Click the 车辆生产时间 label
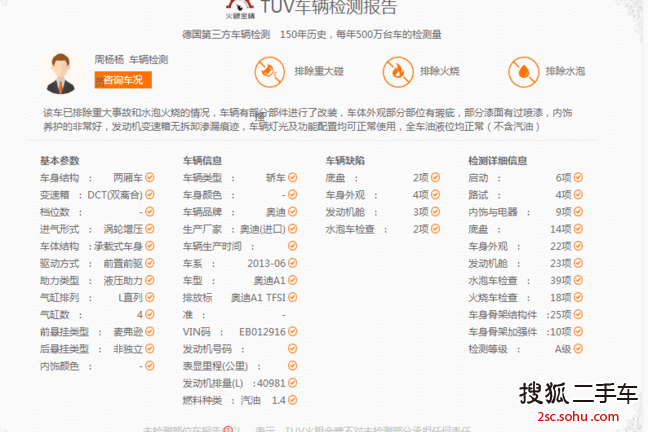 tap(212, 246)
